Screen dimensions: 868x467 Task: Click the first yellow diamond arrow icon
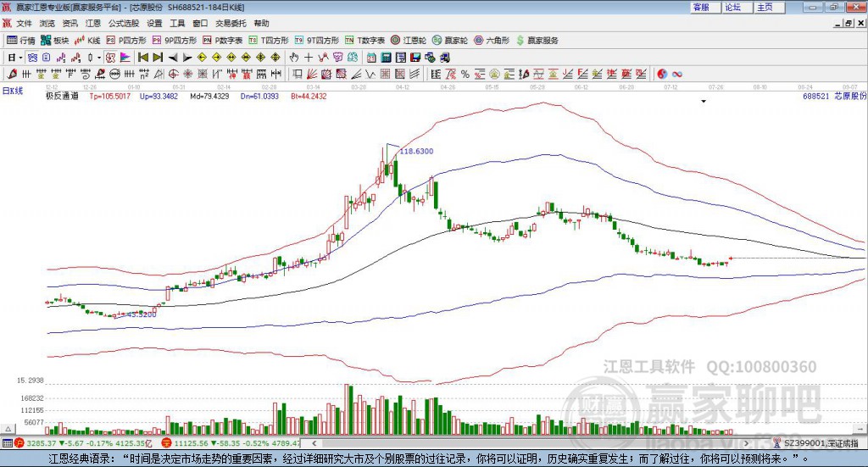(x=202, y=58)
